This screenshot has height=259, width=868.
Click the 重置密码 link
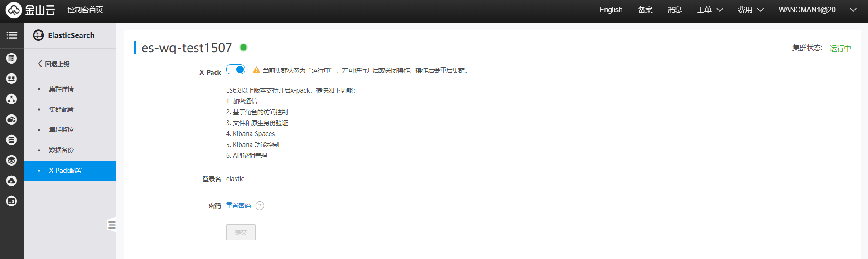238,205
